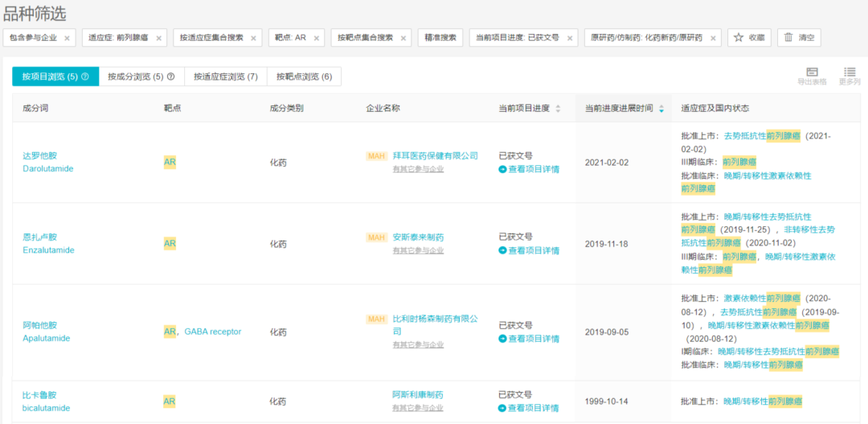Remove the 包含参与企业 filter tag
This screenshot has width=868, height=424.
coord(68,38)
